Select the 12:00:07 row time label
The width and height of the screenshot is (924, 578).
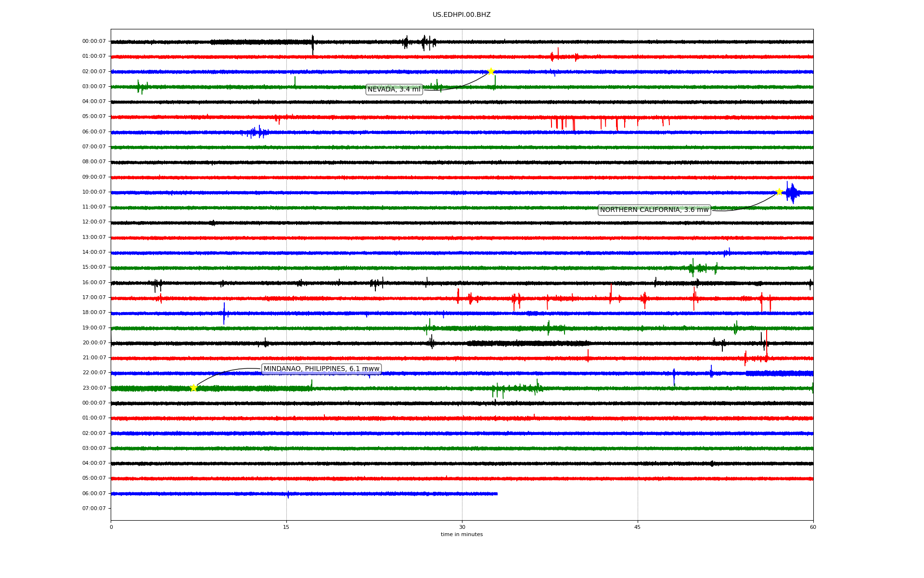coord(94,222)
